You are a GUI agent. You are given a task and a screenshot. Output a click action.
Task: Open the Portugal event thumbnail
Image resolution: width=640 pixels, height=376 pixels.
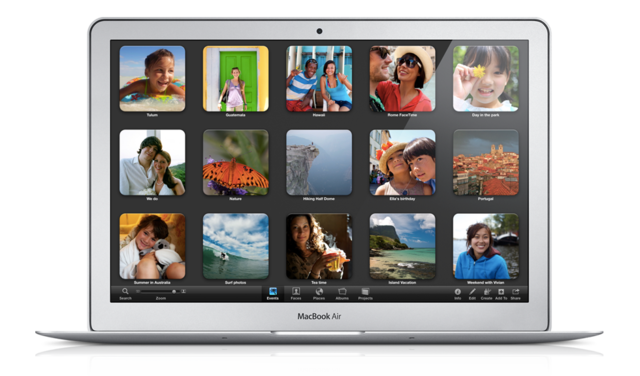486,162
